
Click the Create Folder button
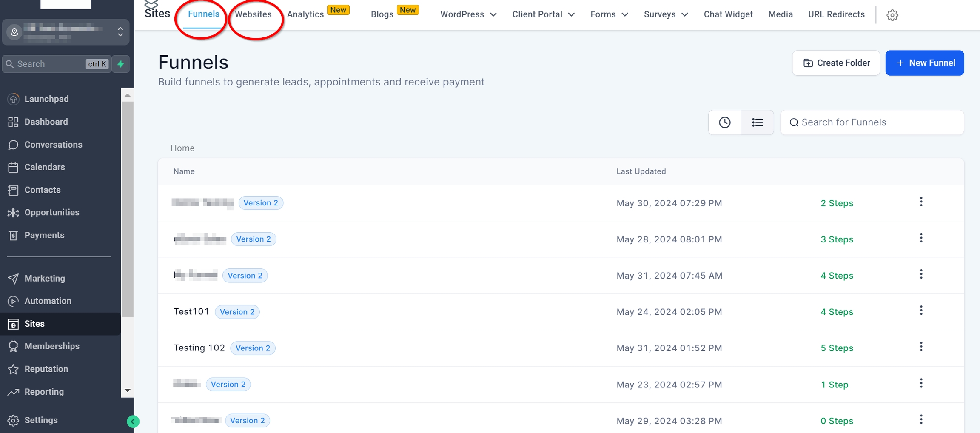tap(836, 63)
